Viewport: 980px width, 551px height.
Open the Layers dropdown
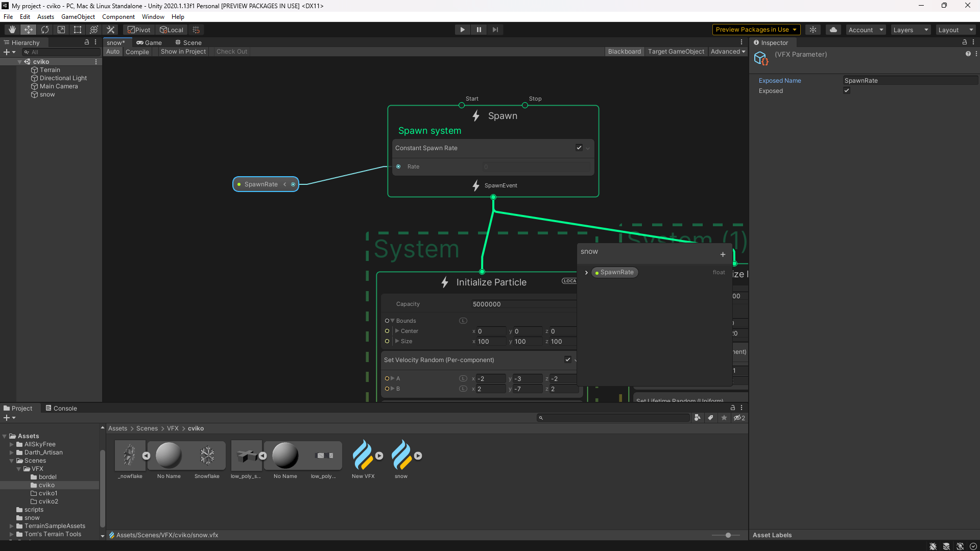click(x=911, y=30)
